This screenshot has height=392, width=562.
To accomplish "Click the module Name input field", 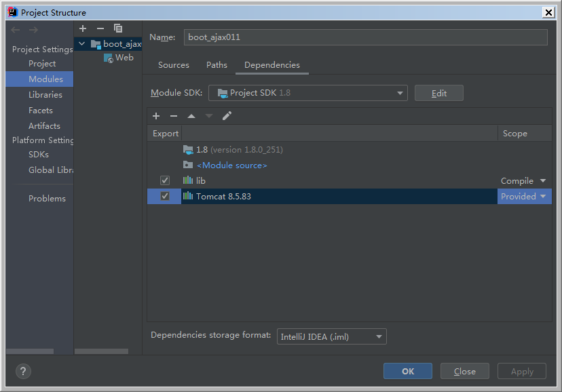I will point(366,37).
